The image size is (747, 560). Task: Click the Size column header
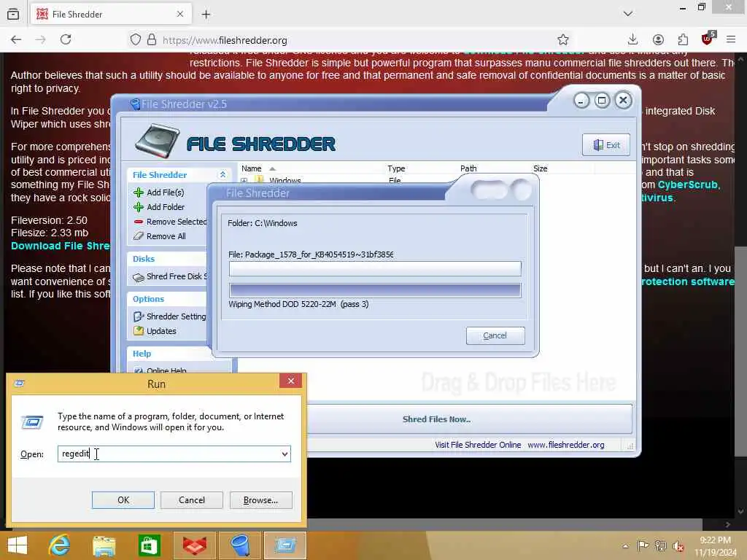[541, 168]
